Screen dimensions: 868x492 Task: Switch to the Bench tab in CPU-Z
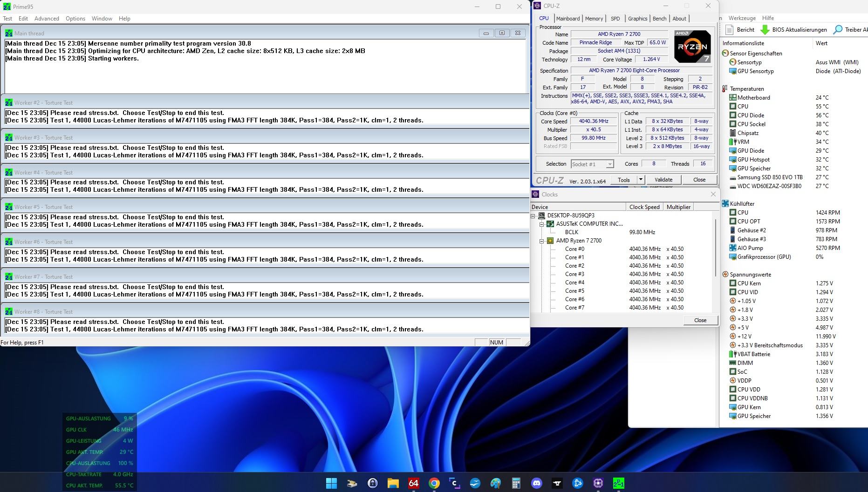click(659, 19)
